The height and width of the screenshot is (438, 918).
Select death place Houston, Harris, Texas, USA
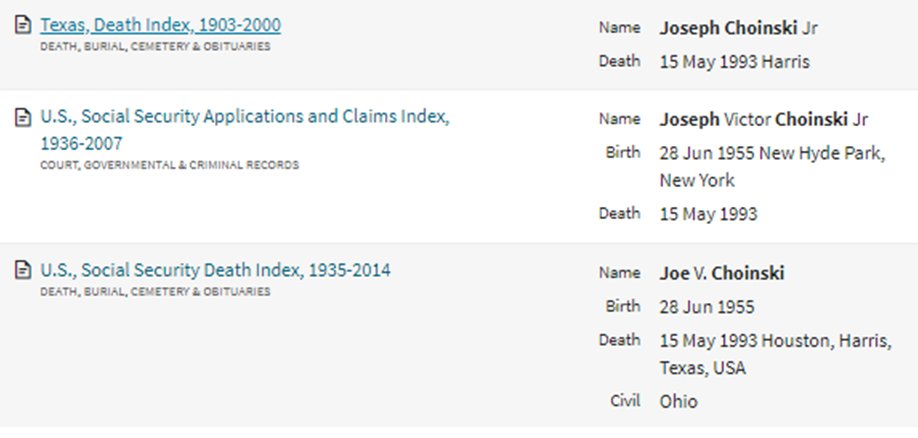pyautogui.click(x=776, y=354)
